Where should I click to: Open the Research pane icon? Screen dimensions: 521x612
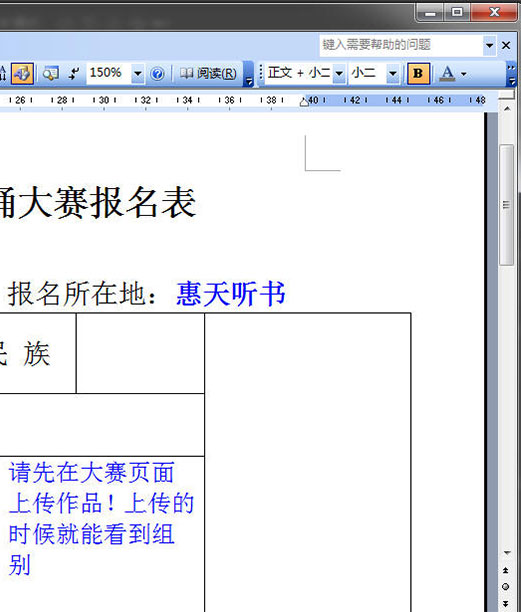click(51, 73)
